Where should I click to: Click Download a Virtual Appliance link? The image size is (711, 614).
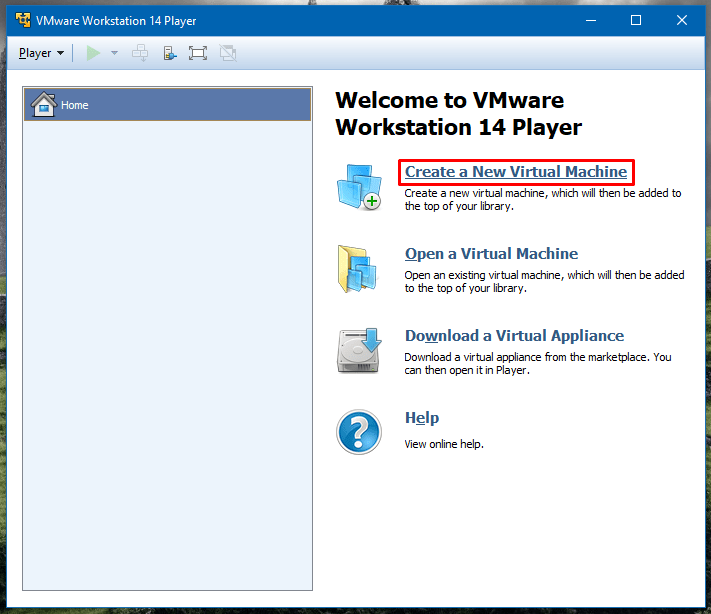(515, 336)
